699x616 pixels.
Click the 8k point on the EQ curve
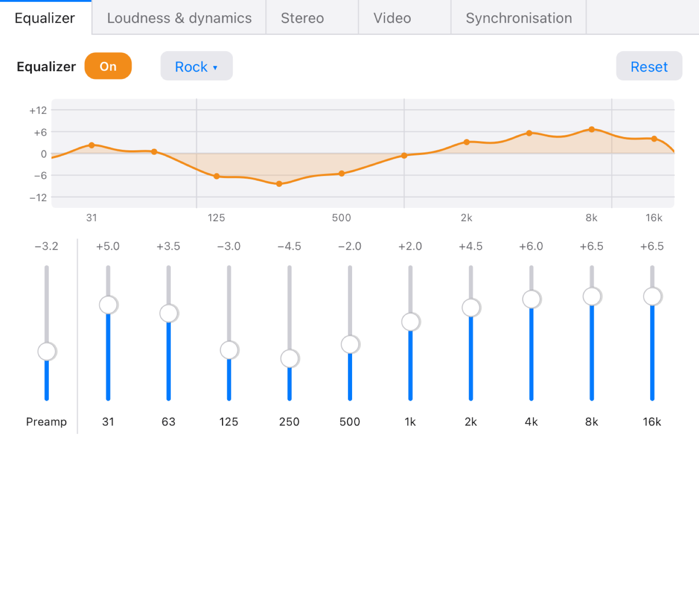tap(592, 129)
